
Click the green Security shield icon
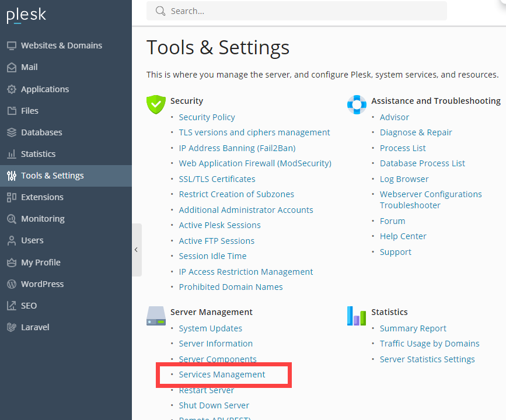(x=156, y=104)
